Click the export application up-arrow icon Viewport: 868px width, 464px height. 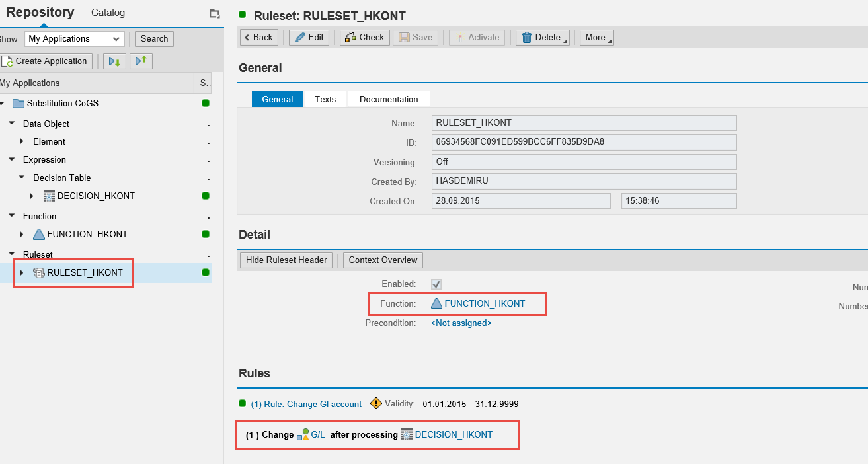tap(141, 61)
